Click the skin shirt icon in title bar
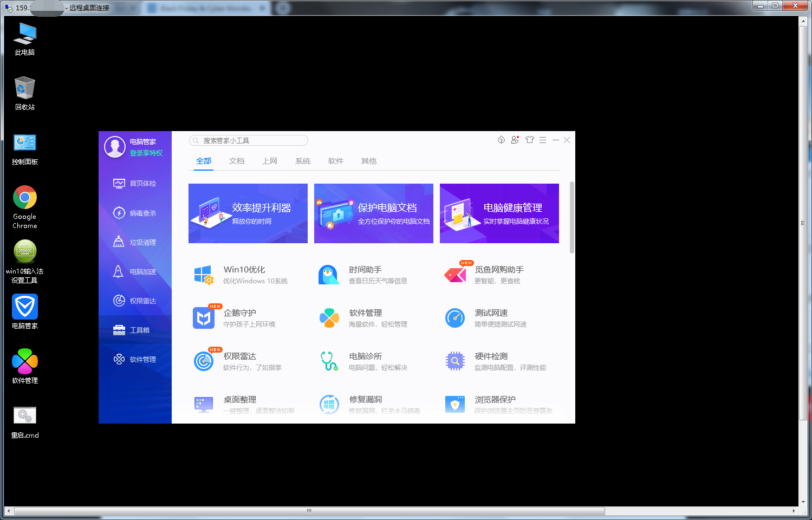The width and height of the screenshot is (812, 520). [x=530, y=140]
